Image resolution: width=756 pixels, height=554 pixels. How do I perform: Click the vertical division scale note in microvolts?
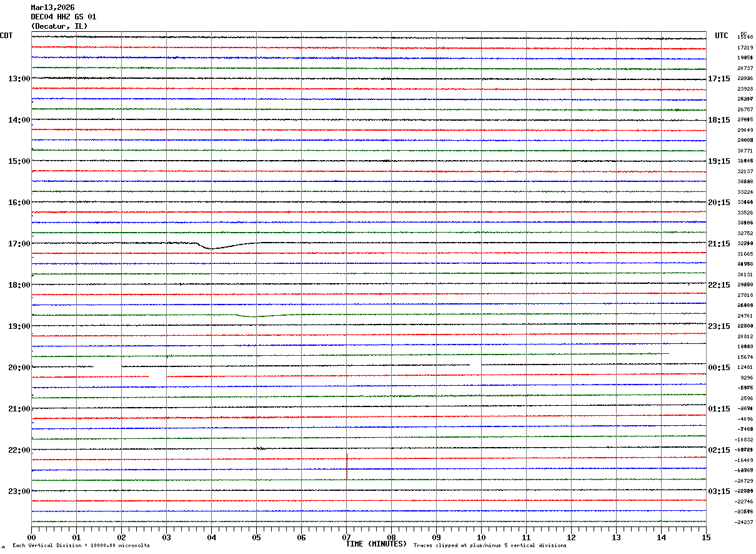pos(81,546)
